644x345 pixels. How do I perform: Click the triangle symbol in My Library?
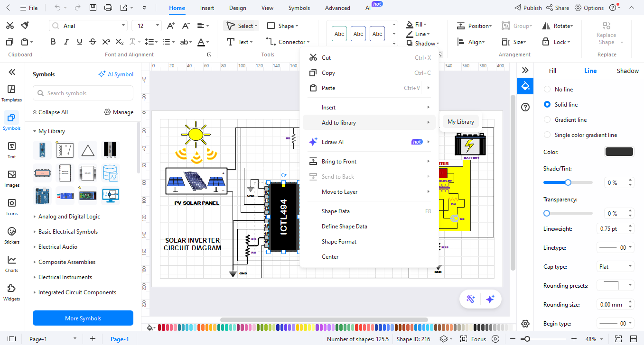[88, 150]
